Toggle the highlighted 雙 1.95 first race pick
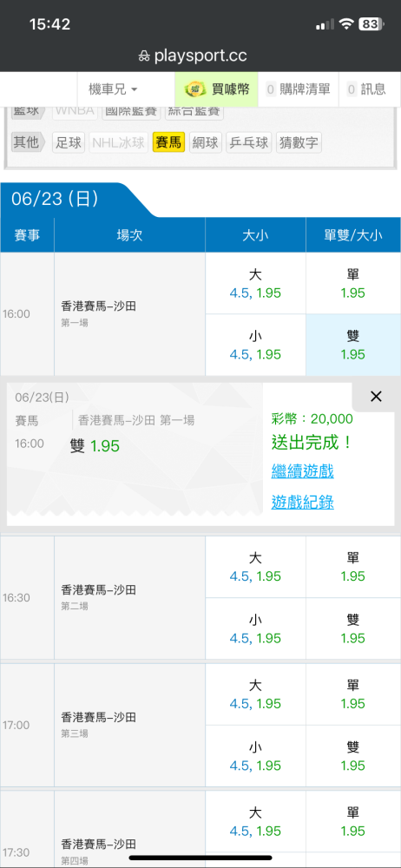Image resolution: width=401 pixels, height=868 pixels. coord(353,345)
